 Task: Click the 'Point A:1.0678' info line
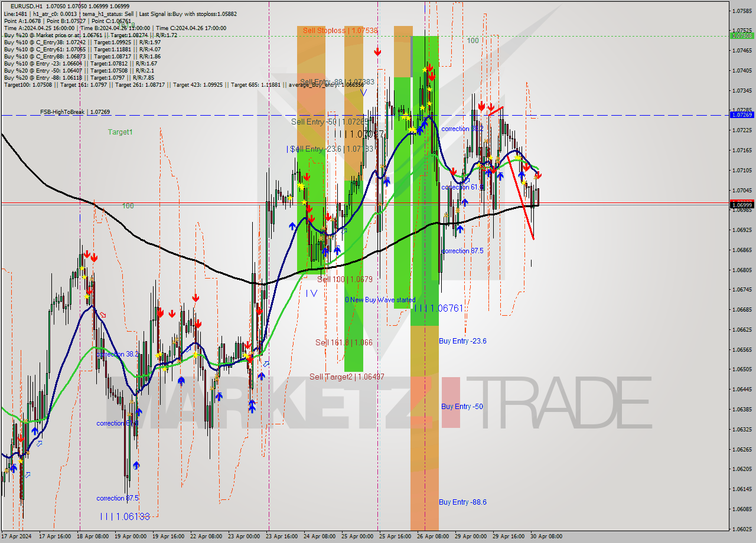click(x=67, y=21)
